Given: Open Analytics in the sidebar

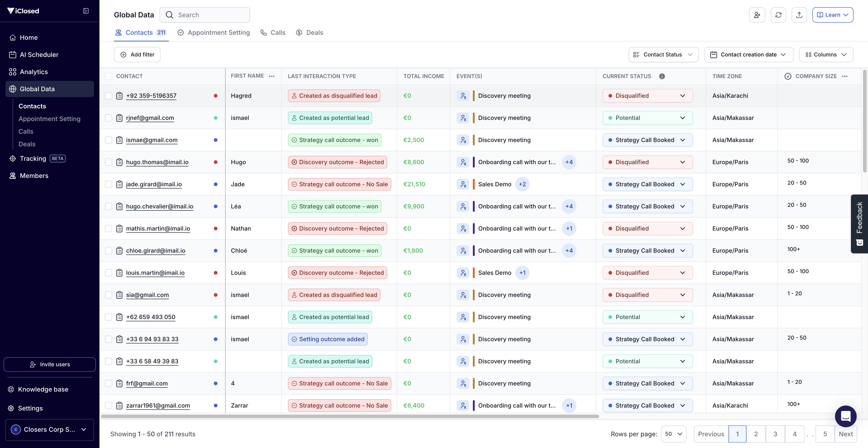Looking at the screenshot, I should coord(34,72).
